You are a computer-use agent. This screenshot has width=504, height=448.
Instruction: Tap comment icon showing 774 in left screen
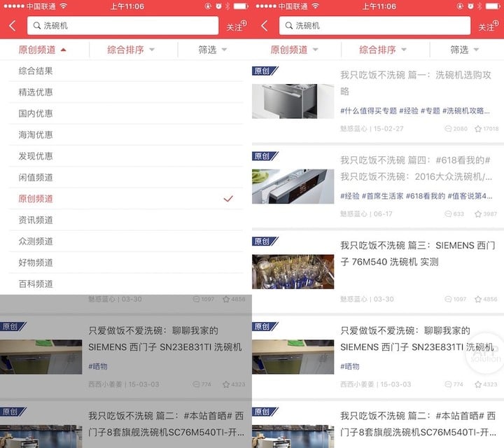[x=196, y=384]
